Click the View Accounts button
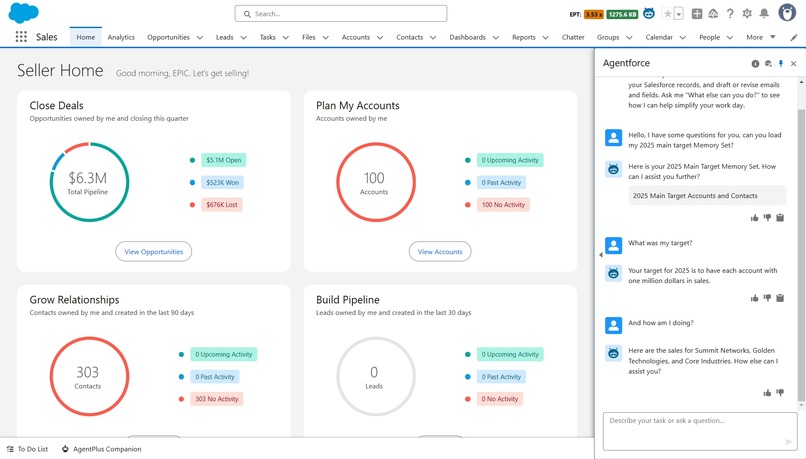The image size is (806, 459). (440, 252)
